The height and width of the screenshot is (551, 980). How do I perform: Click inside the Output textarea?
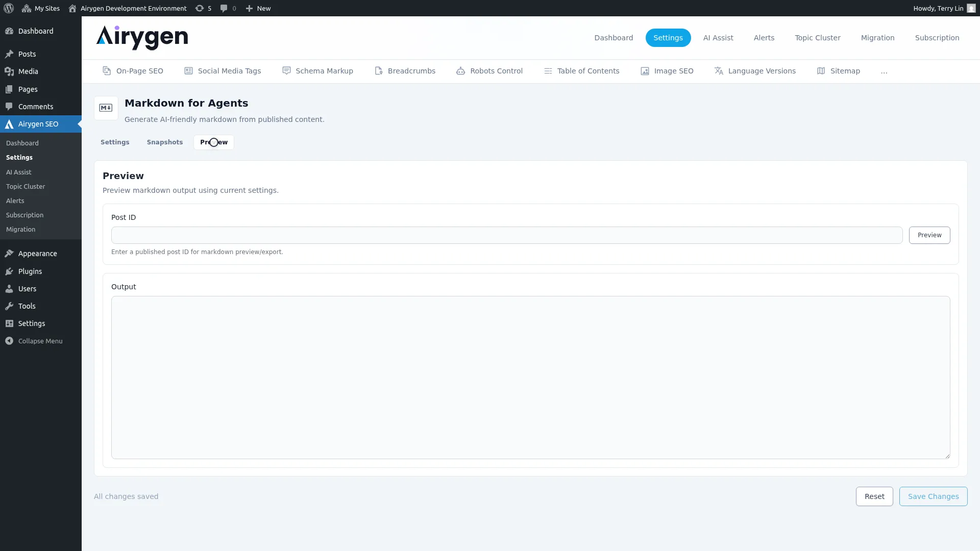[531, 378]
